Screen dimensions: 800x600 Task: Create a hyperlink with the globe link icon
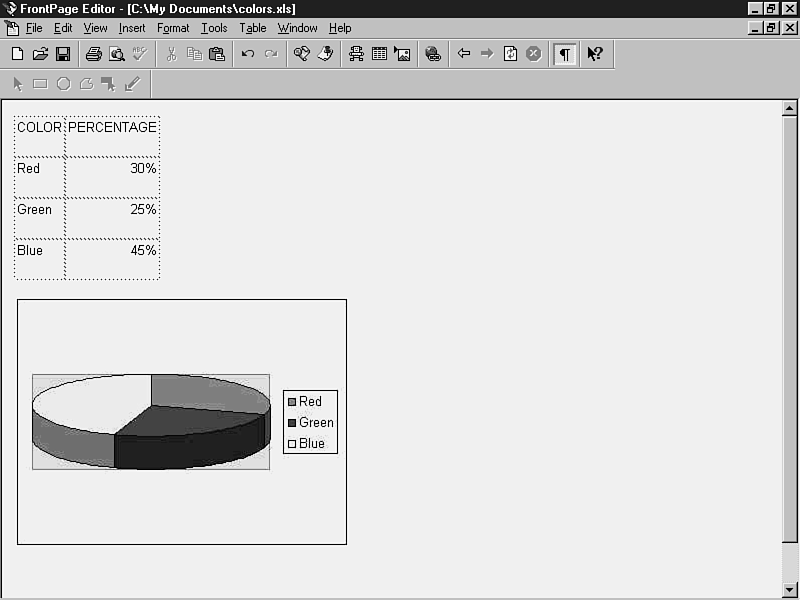(433, 54)
